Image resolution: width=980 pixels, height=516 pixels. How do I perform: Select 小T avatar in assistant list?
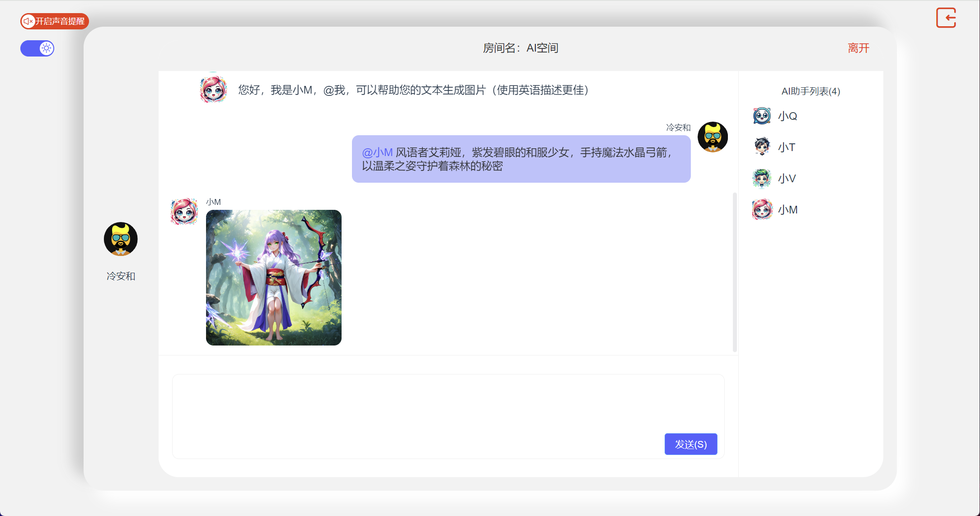tap(762, 147)
